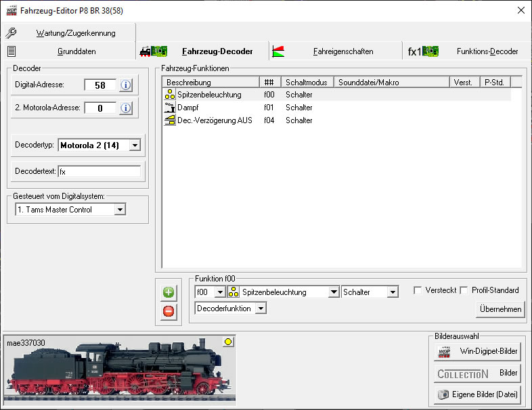Viewport: 532px width, 410px height.
Task: Click the 2. Motorola-Adresse field showing 0
Action: 100,108
